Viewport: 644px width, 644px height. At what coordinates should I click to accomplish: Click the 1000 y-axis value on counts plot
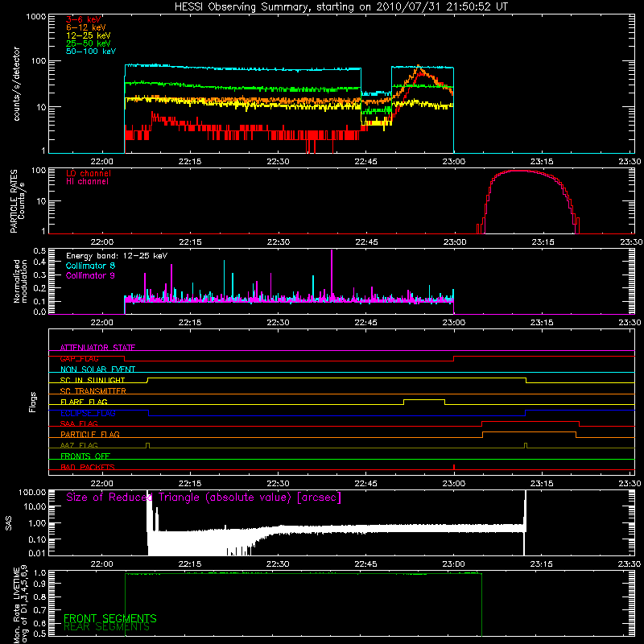coord(35,17)
